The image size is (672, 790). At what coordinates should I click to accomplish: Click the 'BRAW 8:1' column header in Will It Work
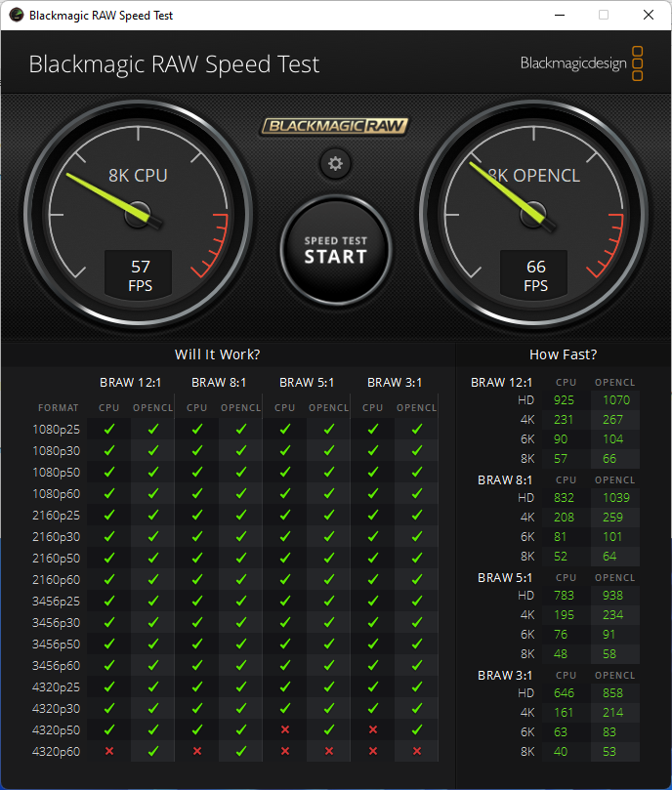coord(219,383)
